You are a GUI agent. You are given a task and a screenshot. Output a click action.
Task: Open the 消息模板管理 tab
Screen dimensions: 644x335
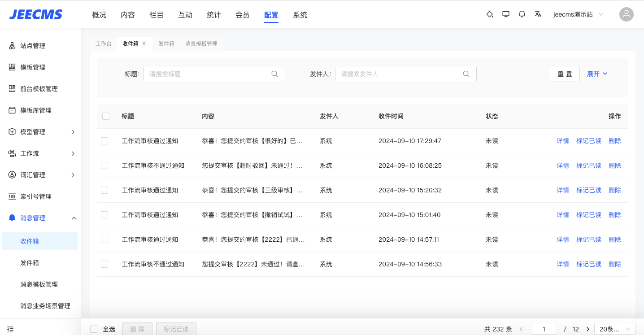[x=201, y=44]
